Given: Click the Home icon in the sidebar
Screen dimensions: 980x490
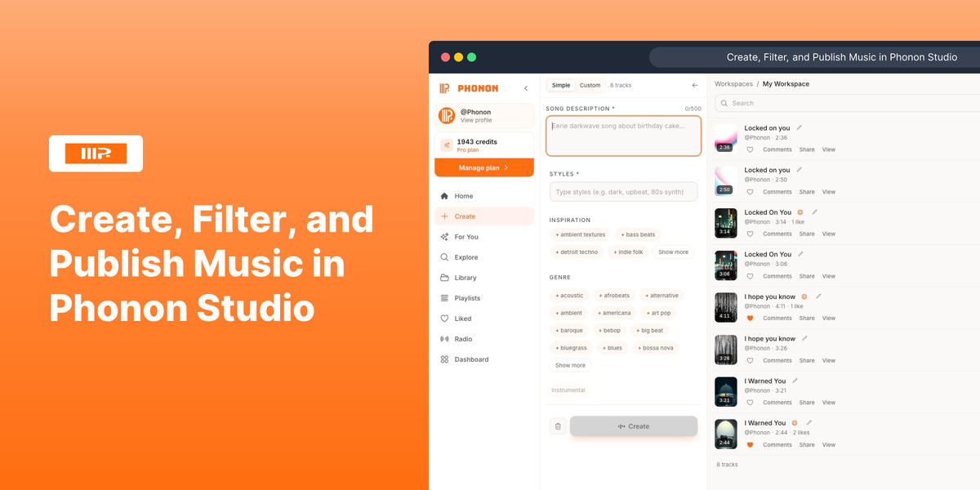Looking at the screenshot, I should click(444, 196).
